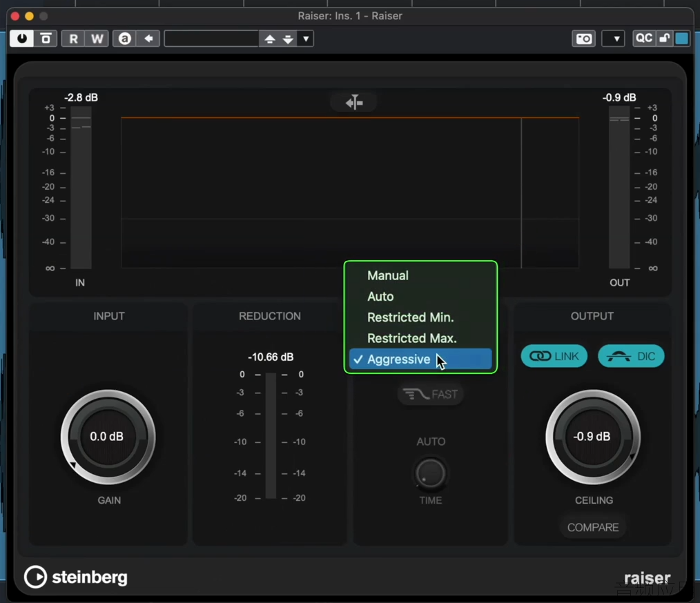Minimize the Raiser plugin window
The image size is (700, 603).
[30, 16]
